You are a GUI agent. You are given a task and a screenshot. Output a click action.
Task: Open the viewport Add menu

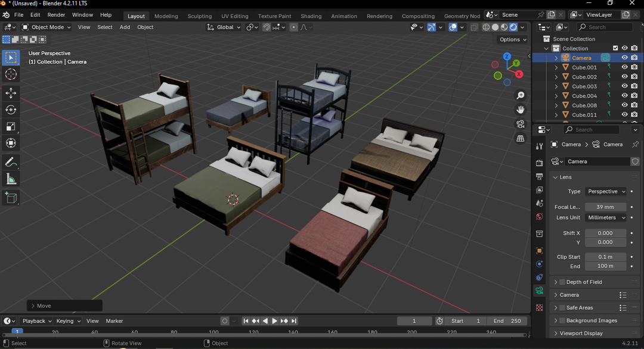pos(125,27)
